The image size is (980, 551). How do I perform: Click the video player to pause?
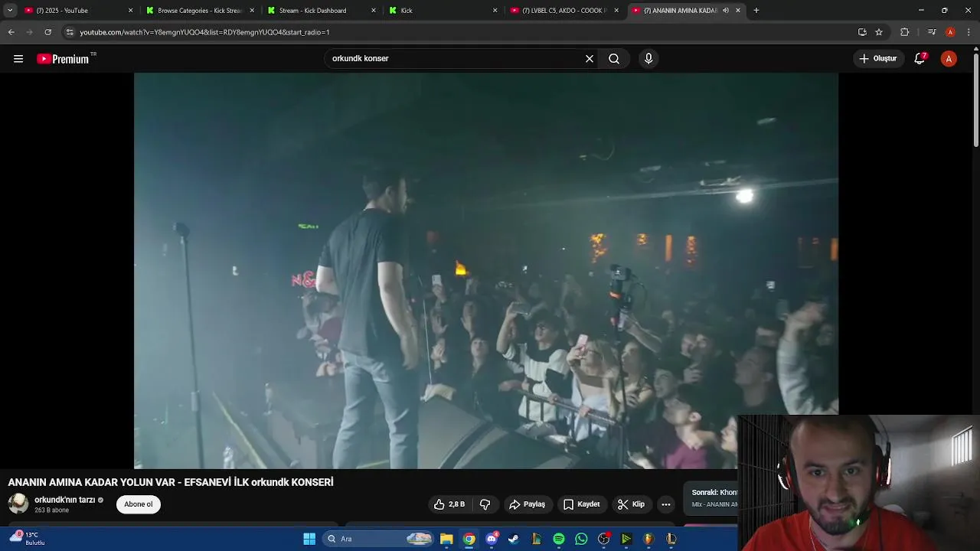486,271
